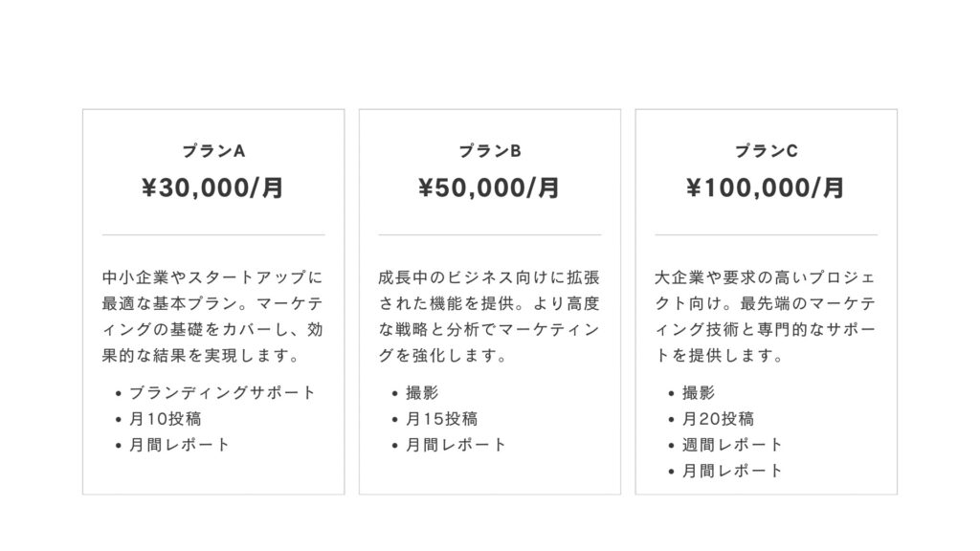Click 月間レポート in Plan A list

(179, 445)
